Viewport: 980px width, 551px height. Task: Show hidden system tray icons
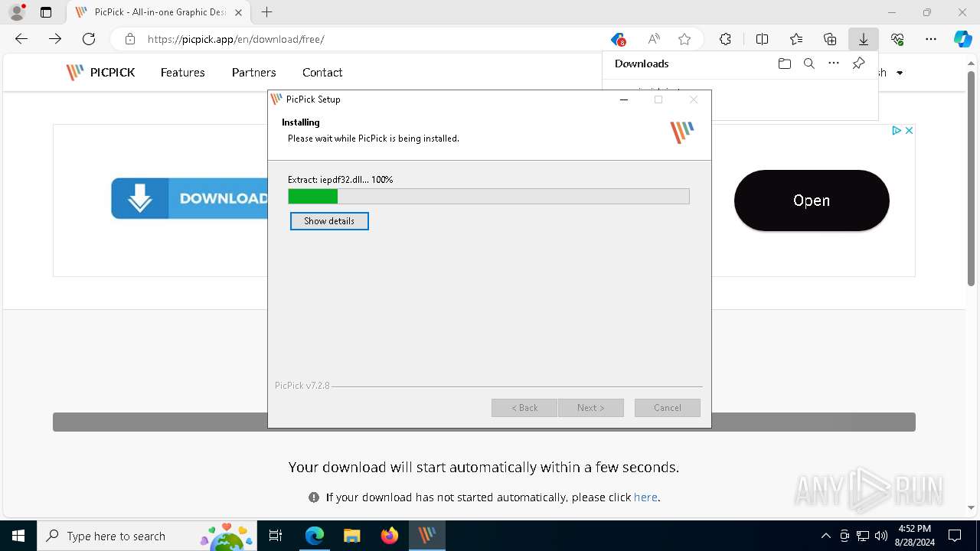[825, 536]
